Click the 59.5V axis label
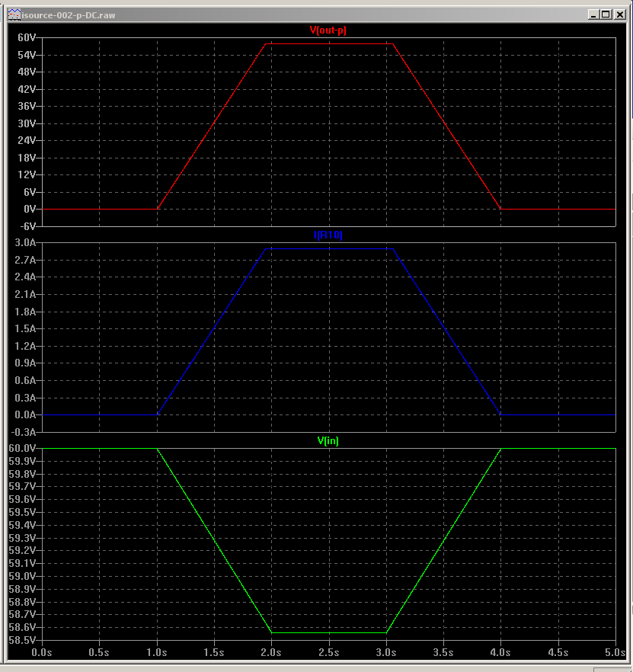Screen dimensions: 633x672 point(22,512)
